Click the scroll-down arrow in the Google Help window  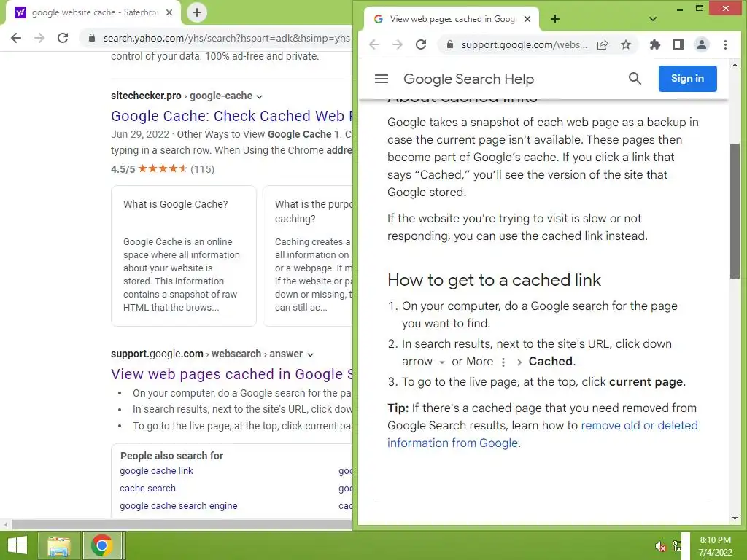pos(735,518)
